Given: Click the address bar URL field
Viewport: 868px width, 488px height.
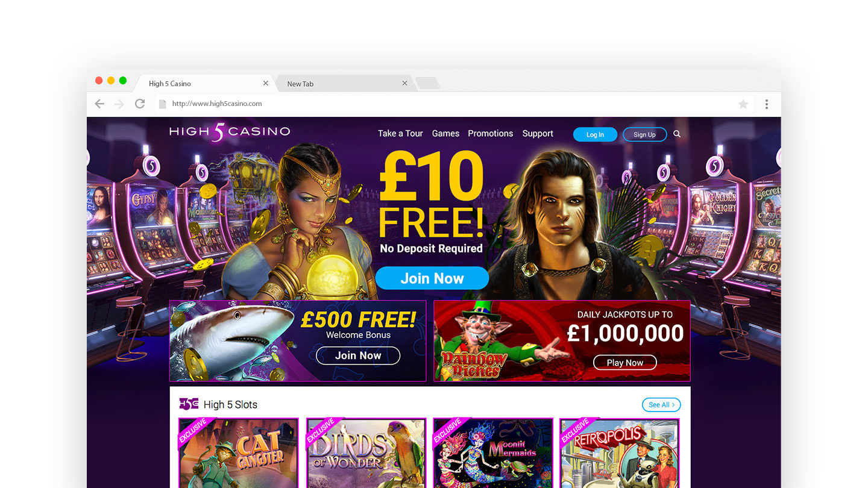Looking at the screenshot, I should [446, 104].
